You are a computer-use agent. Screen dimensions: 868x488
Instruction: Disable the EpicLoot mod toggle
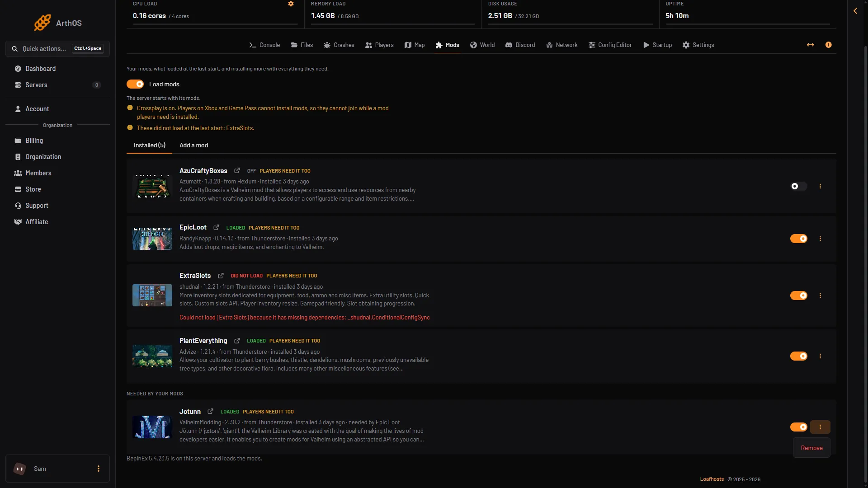click(798, 239)
